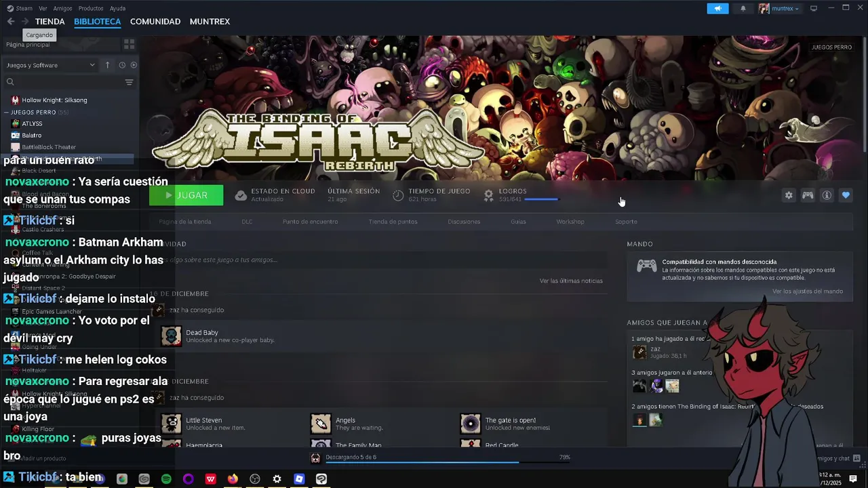The width and height of the screenshot is (868, 488).
Task: Open The gate is open! achievement icon
Action: (x=471, y=424)
